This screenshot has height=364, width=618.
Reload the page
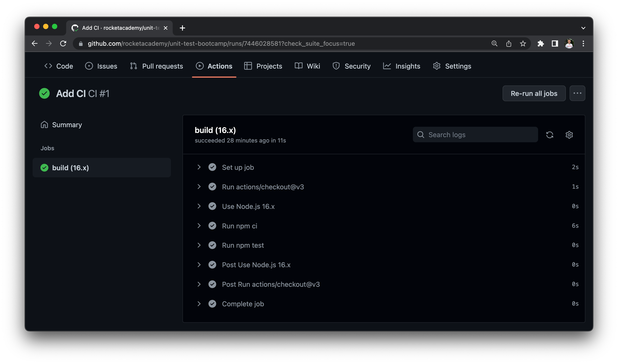point(63,43)
